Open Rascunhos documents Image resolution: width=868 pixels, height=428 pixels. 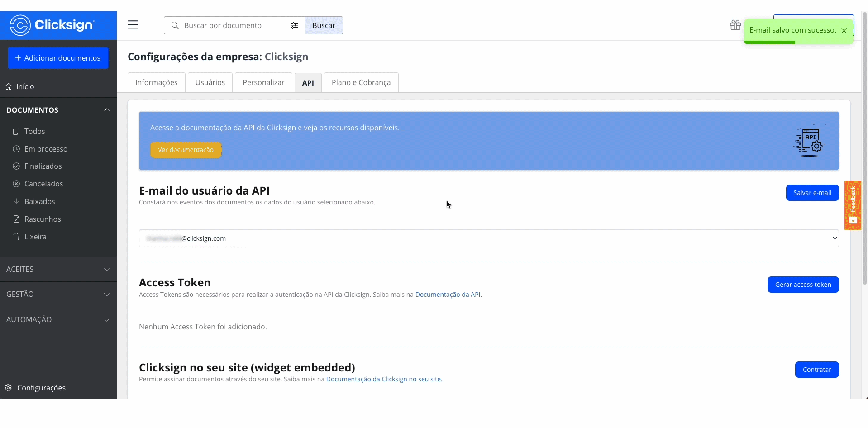pyautogui.click(x=43, y=219)
